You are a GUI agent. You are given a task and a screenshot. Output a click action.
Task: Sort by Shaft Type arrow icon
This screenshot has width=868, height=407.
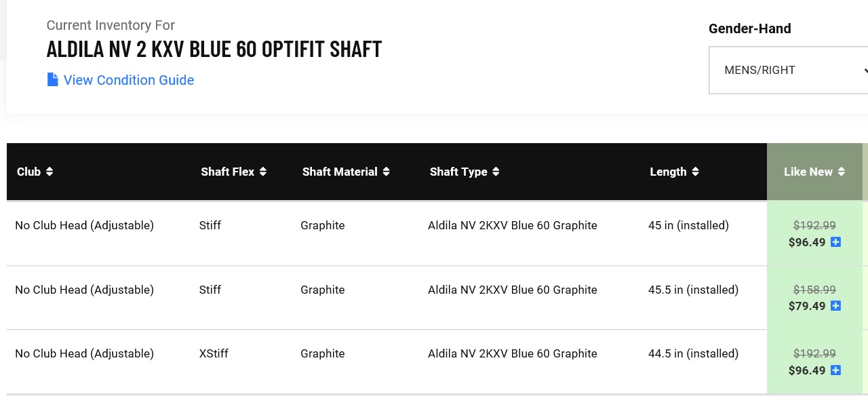[496, 172]
